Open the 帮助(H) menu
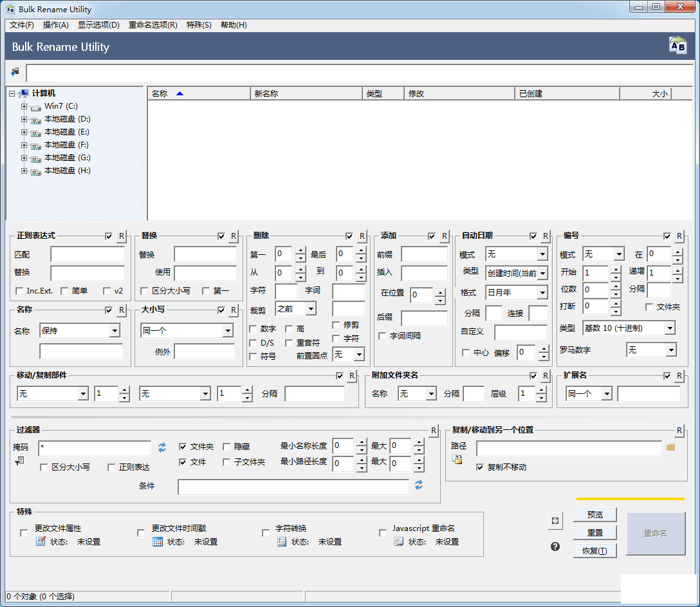700x607 pixels. point(234,25)
